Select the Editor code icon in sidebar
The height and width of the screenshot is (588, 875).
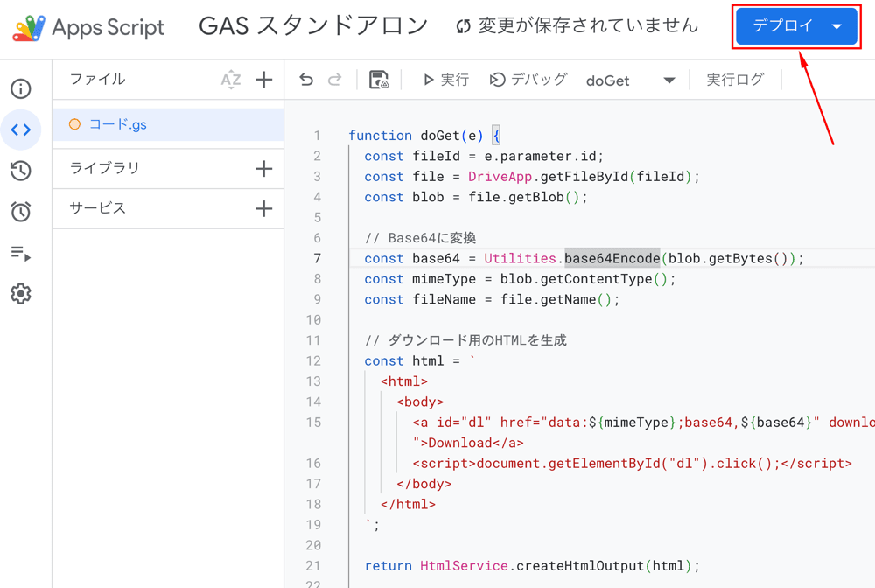click(21, 129)
